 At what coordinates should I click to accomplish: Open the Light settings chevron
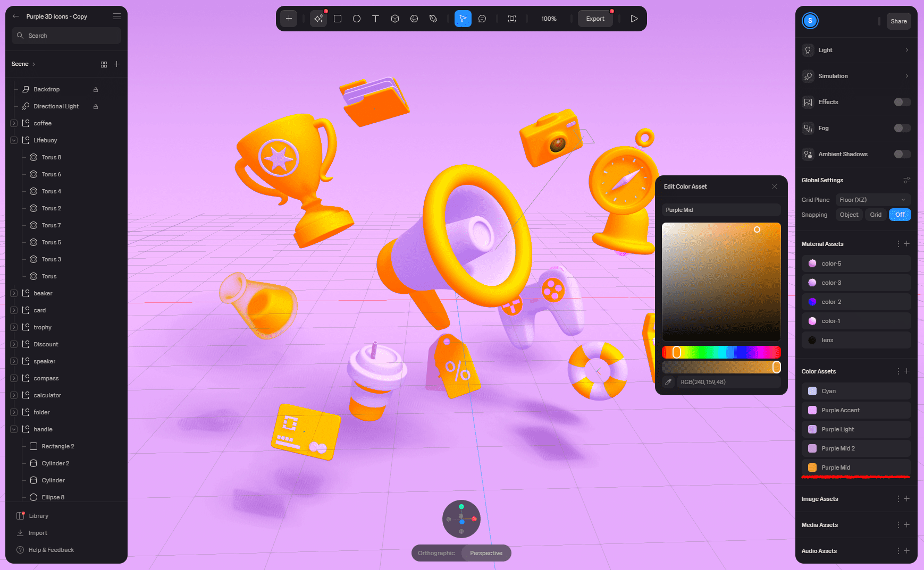(907, 50)
